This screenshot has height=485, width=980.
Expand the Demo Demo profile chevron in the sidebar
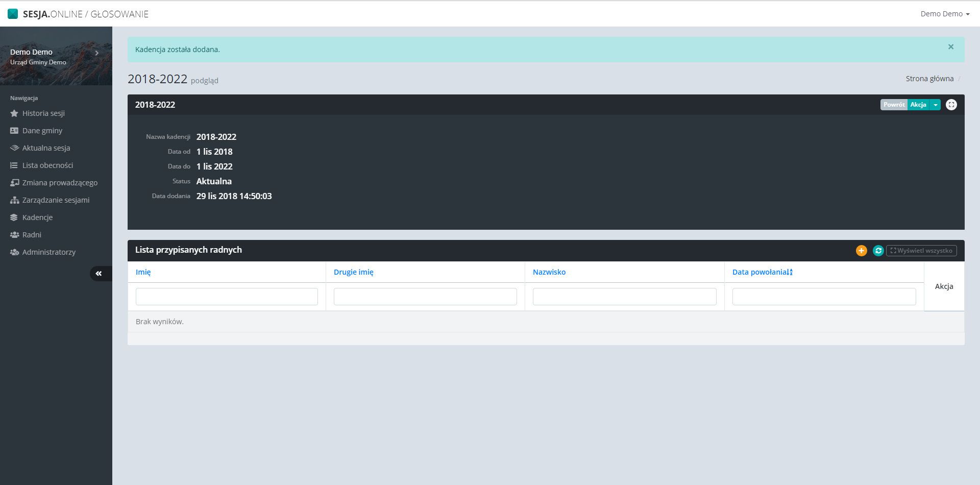pyautogui.click(x=96, y=53)
